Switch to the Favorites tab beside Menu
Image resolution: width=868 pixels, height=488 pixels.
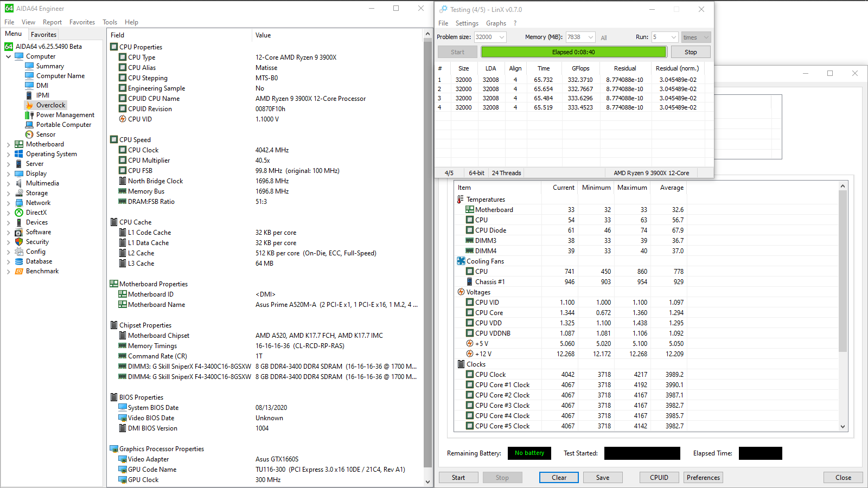click(43, 34)
